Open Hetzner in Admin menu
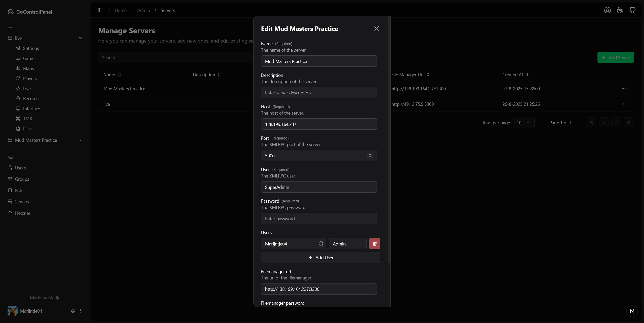Viewport: 644px width, 323px height. tap(22, 213)
